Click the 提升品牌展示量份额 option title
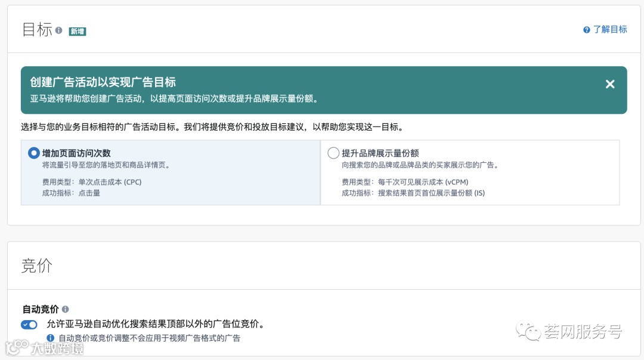The width and height of the screenshot is (644, 360). [380, 153]
